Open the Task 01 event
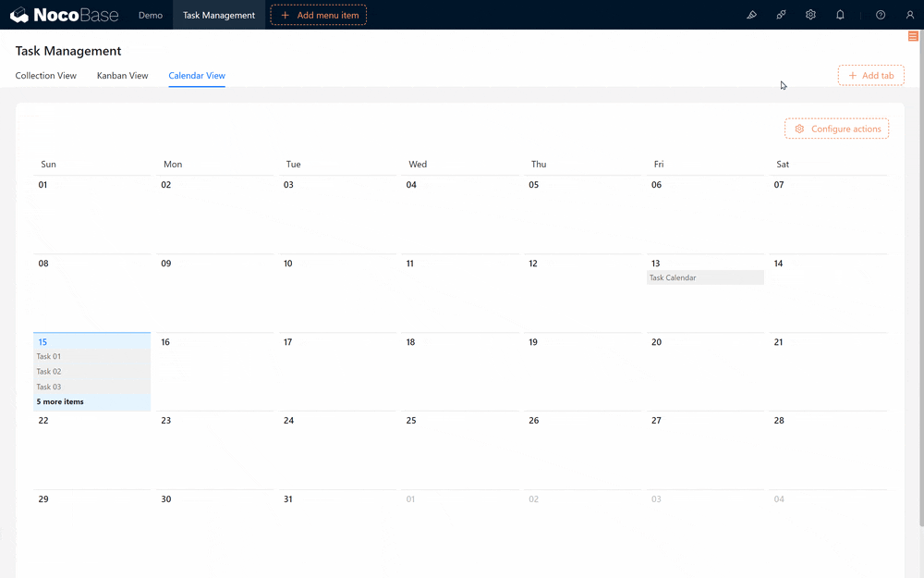The height and width of the screenshot is (578, 924). (91, 356)
